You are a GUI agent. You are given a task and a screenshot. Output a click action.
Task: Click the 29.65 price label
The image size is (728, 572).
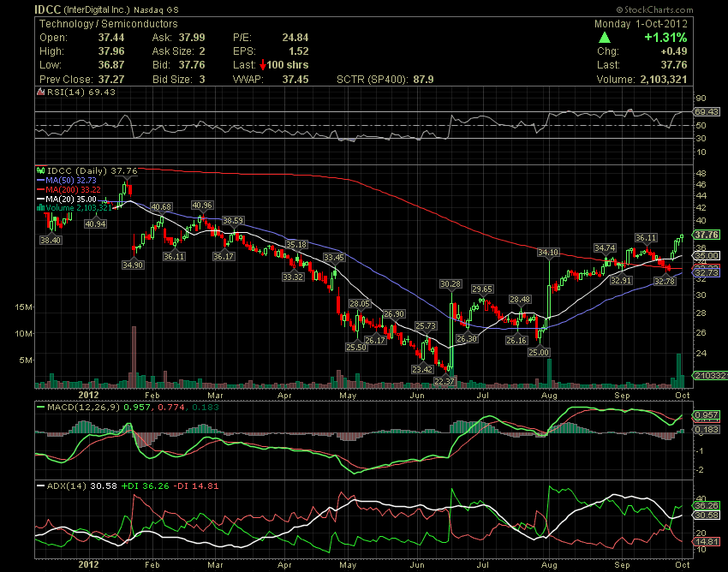pos(482,289)
